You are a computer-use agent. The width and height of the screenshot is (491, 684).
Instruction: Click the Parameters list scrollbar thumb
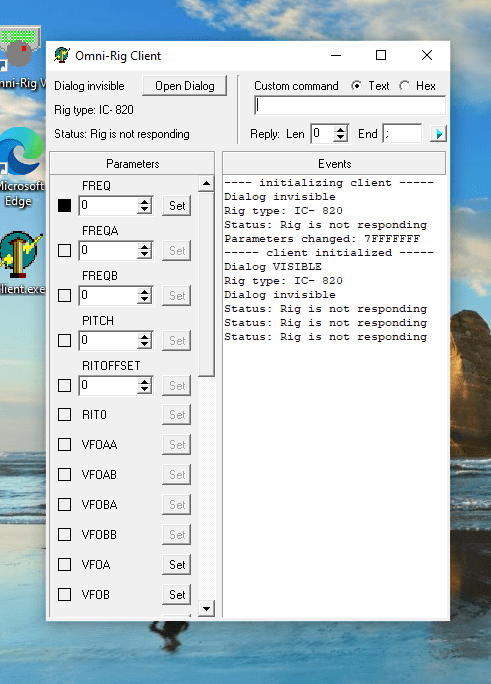pyautogui.click(x=206, y=284)
